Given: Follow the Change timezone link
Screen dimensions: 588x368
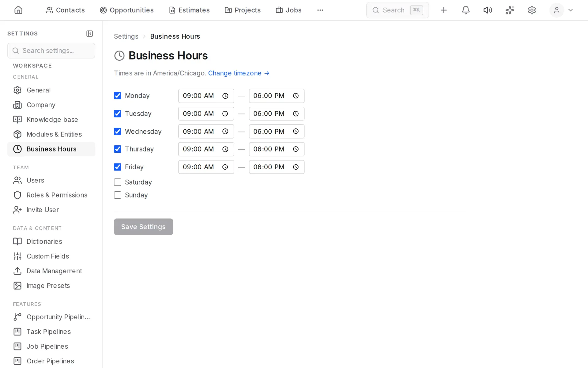Looking at the screenshot, I should (239, 73).
